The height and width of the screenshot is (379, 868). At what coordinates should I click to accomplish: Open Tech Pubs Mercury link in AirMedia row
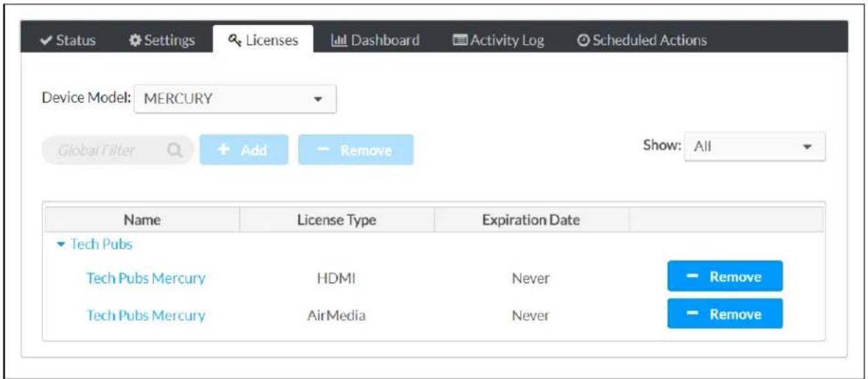146,315
